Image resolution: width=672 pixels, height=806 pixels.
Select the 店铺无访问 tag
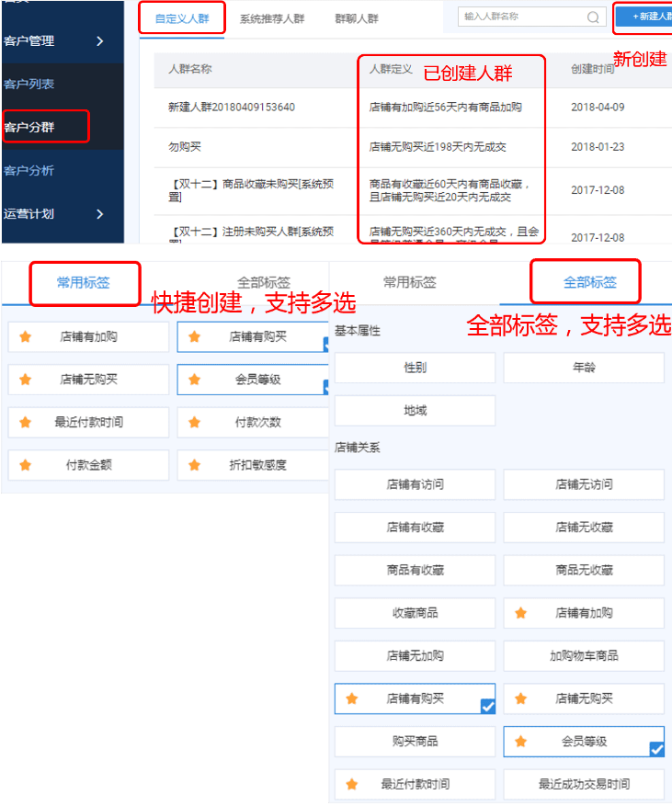tap(584, 484)
